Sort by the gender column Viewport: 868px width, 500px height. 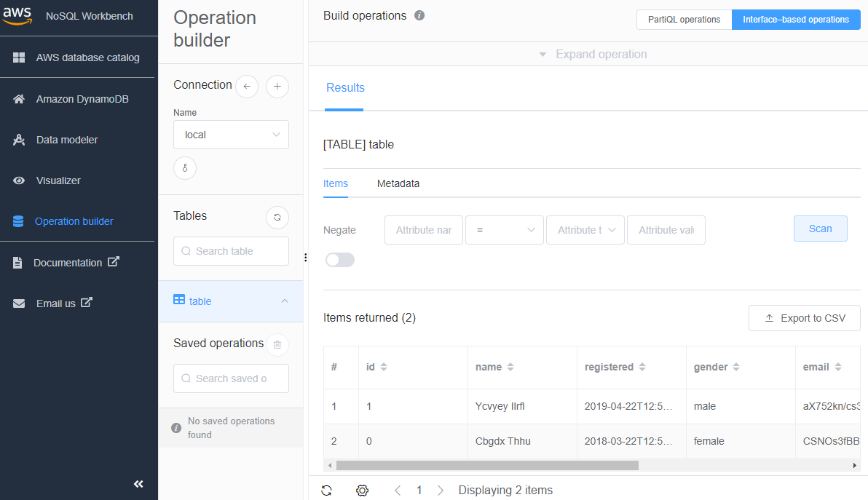pyautogui.click(x=735, y=367)
